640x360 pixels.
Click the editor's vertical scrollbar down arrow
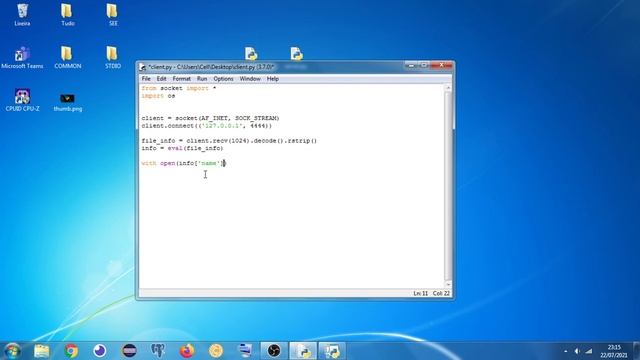448,284
